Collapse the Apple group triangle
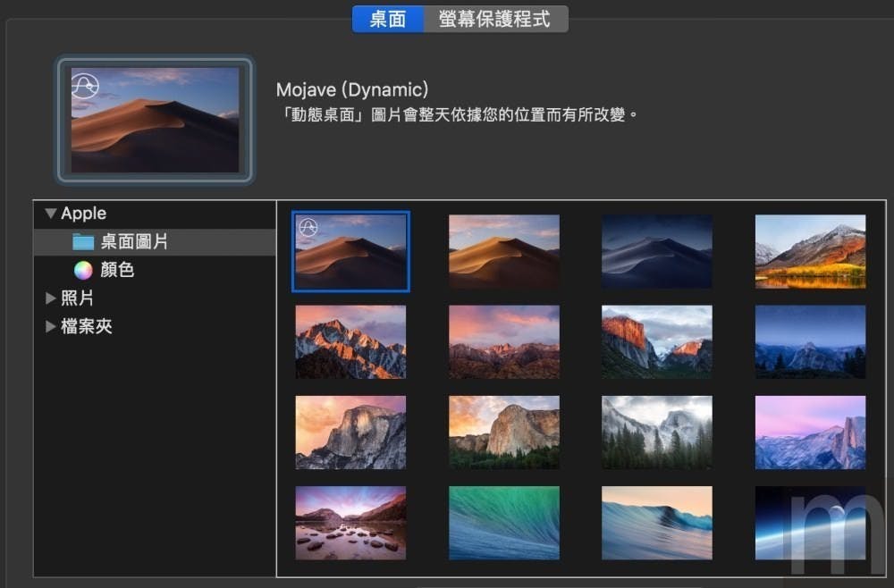 click(51, 214)
